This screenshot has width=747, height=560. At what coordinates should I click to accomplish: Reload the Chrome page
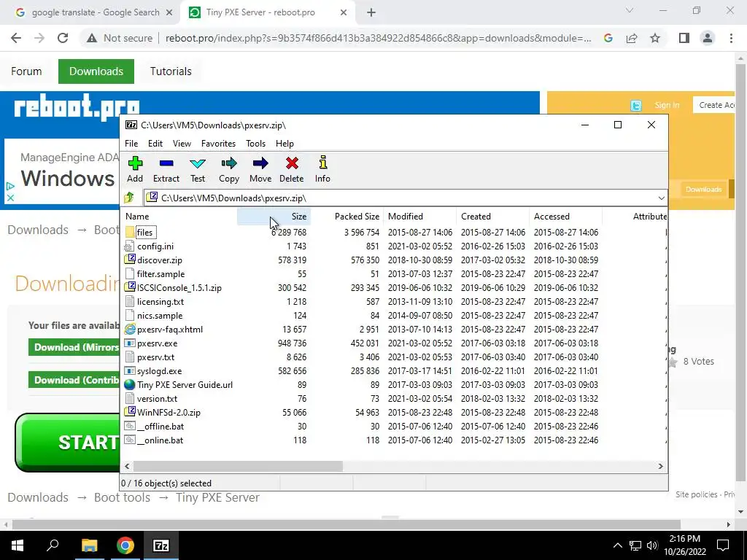point(63,38)
